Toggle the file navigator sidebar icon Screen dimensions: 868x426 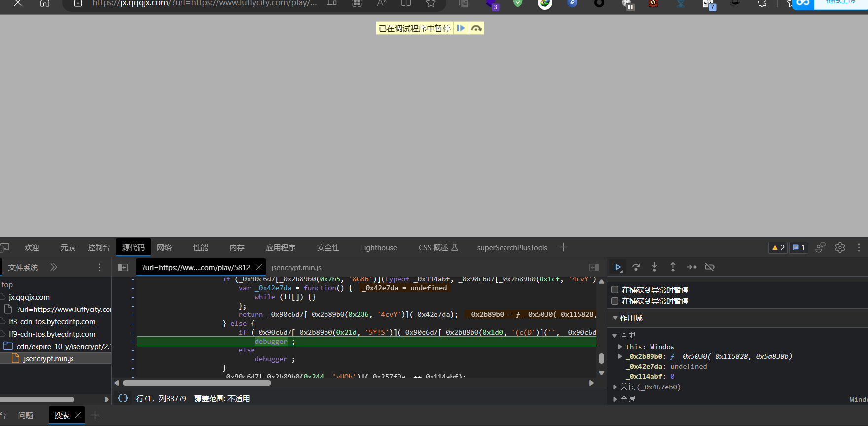pyautogui.click(x=123, y=267)
